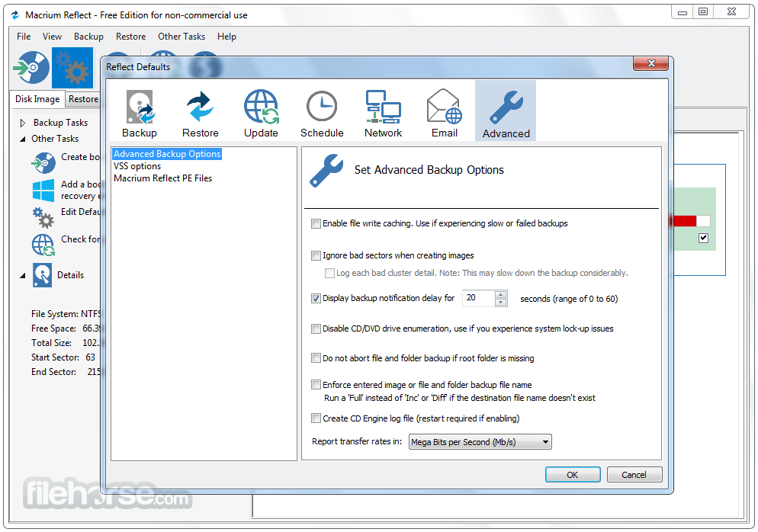Viewport: 758px width, 532px height.
Task: Open the Report transfer rates dropdown
Action: (x=480, y=441)
